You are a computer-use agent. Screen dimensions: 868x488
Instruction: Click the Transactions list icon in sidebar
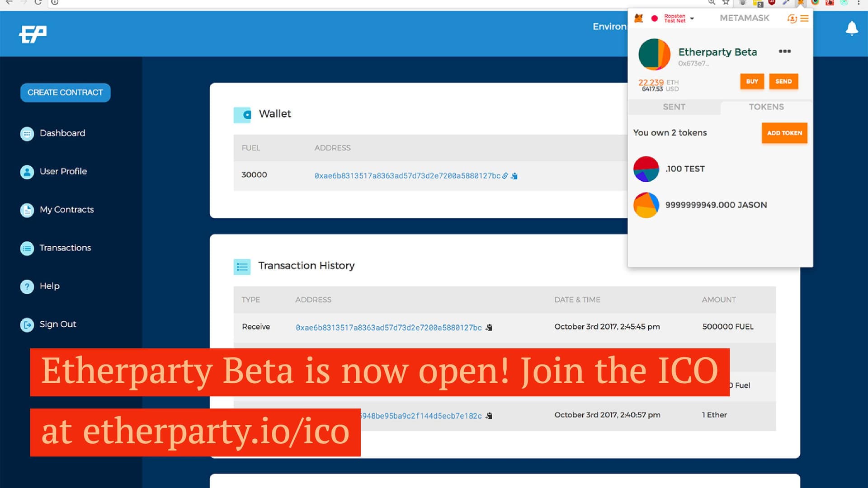coord(28,248)
